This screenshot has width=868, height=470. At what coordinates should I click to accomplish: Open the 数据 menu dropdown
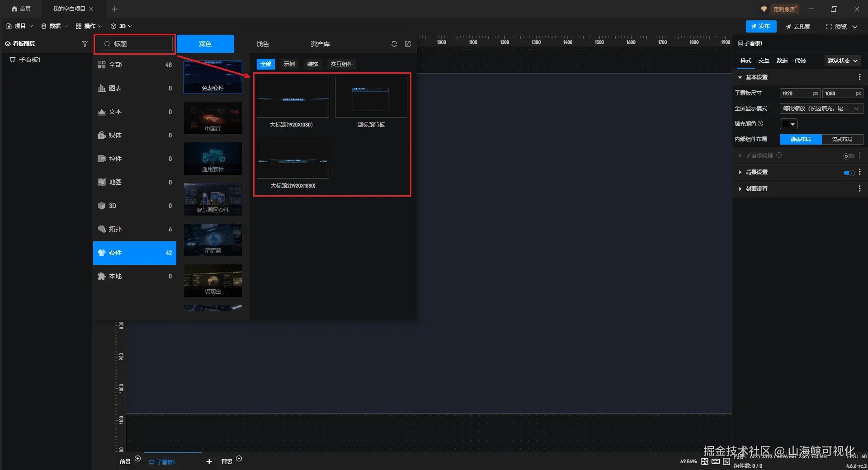coord(54,26)
